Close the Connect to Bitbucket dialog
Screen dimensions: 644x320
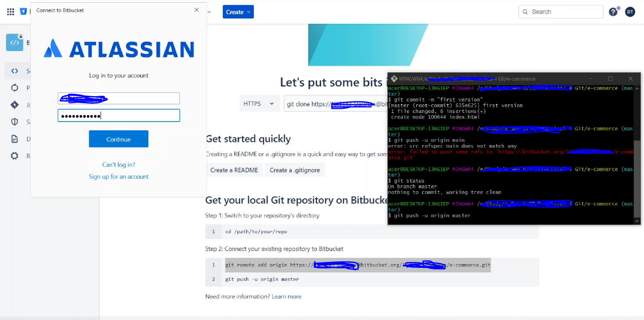click(196, 10)
